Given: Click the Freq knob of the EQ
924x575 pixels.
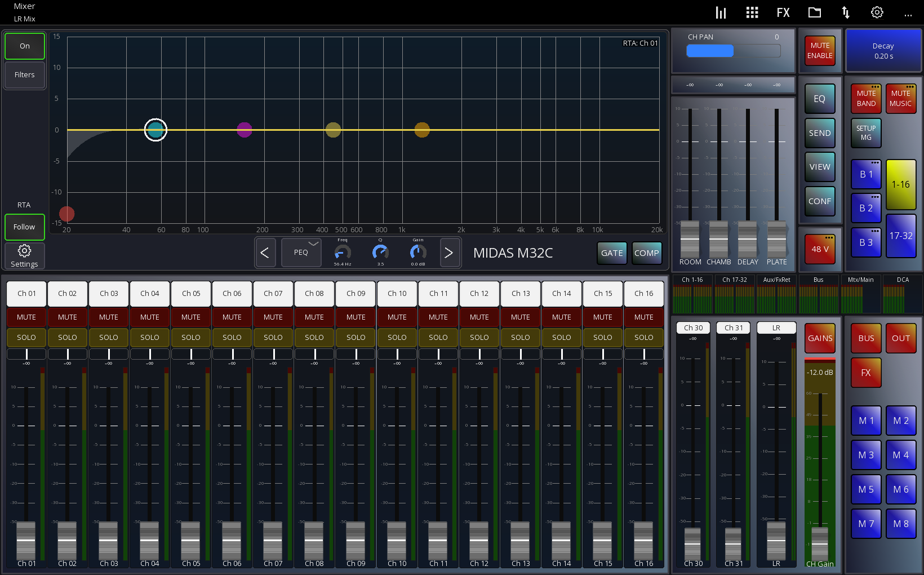Looking at the screenshot, I should coord(343,252).
